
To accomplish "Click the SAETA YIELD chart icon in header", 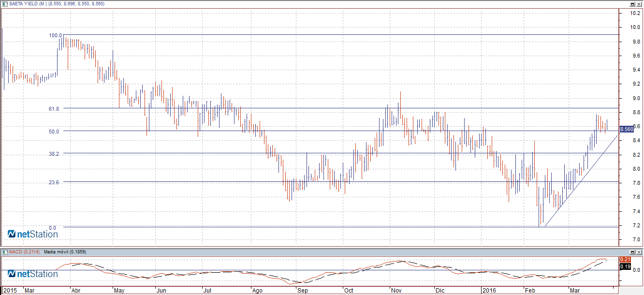I will pyautogui.click(x=4, y=4).
